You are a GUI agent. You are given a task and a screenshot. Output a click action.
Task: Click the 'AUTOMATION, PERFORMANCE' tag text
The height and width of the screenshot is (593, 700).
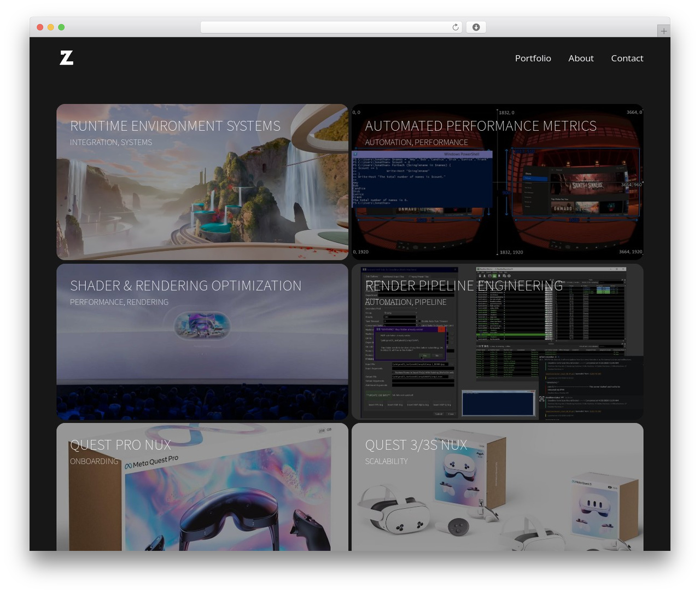(x=416, y=142)
